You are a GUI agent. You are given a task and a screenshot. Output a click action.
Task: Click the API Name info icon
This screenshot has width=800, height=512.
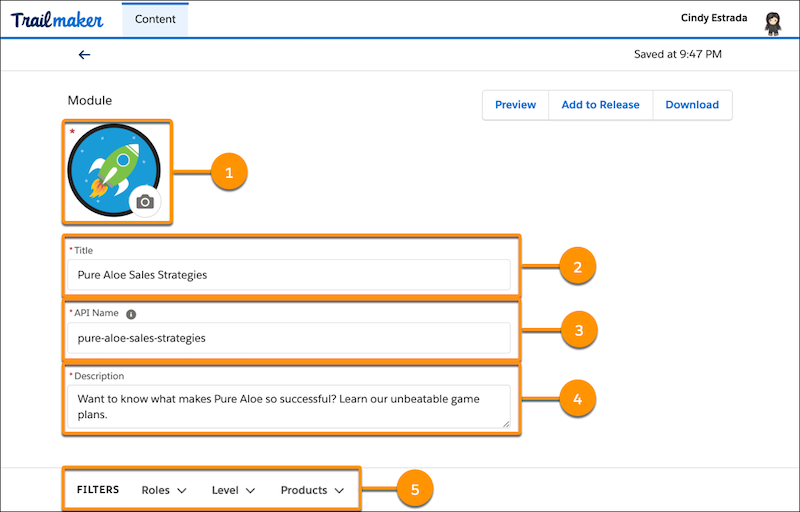tap(131, 314)
